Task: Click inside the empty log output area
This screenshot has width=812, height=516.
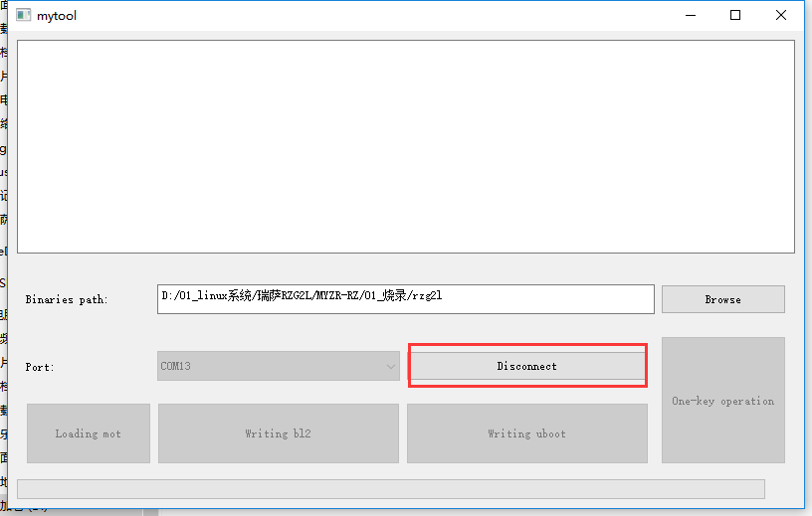Action: pos(406,146)
